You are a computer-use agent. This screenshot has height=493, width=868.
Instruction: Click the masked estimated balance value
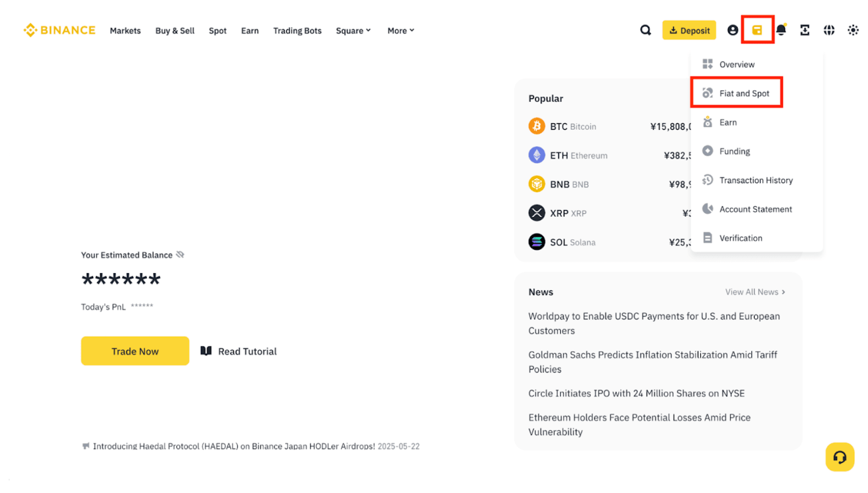[121, 280]
